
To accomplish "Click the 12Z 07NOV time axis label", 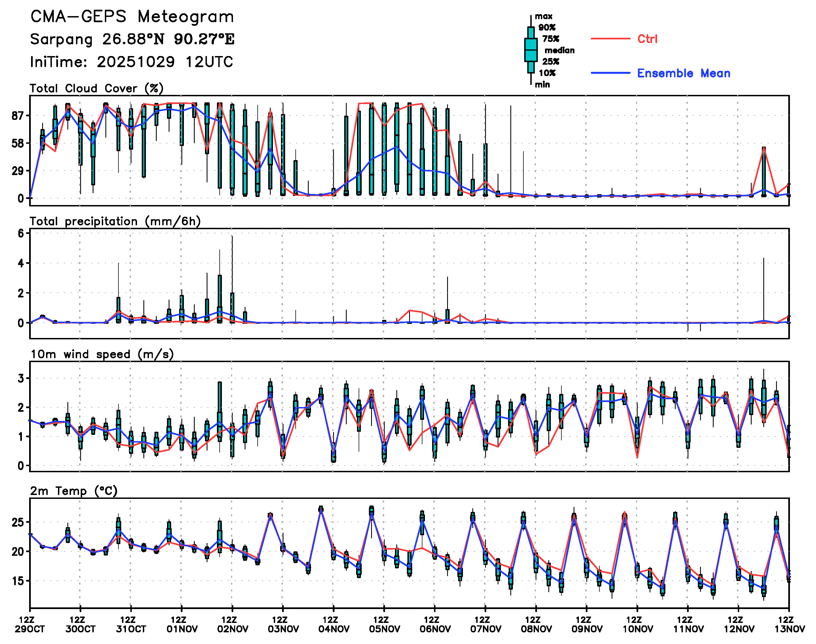I will tap(485, 624).
